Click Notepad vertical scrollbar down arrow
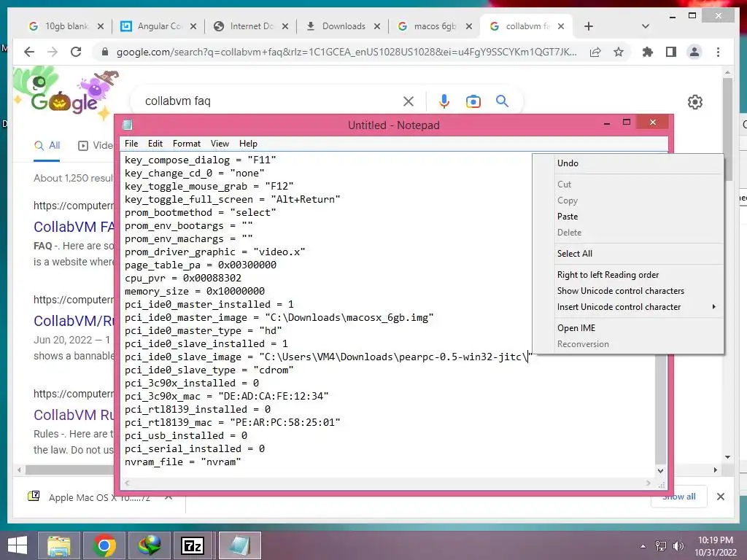This screenshot has width=747, height=560. [660, 470]
